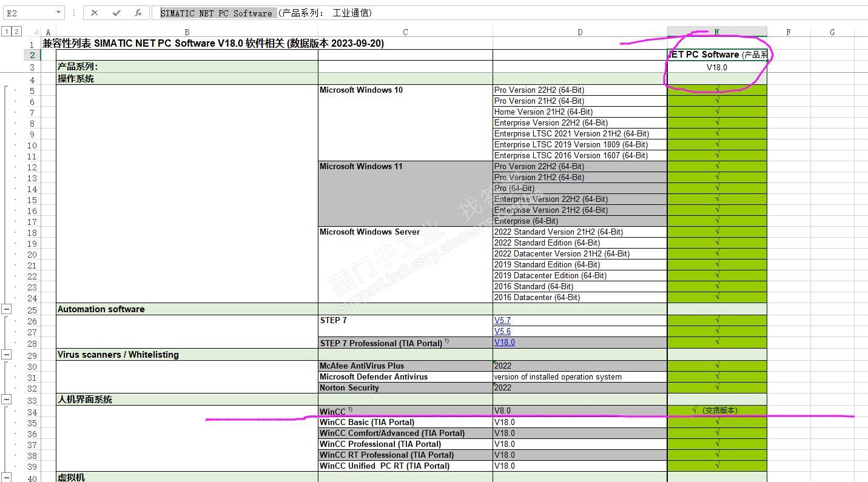Image resolution: width=868 pixels, height=482 pixels.
Task: Click into the formula bar text
Action: click(510, 13)
